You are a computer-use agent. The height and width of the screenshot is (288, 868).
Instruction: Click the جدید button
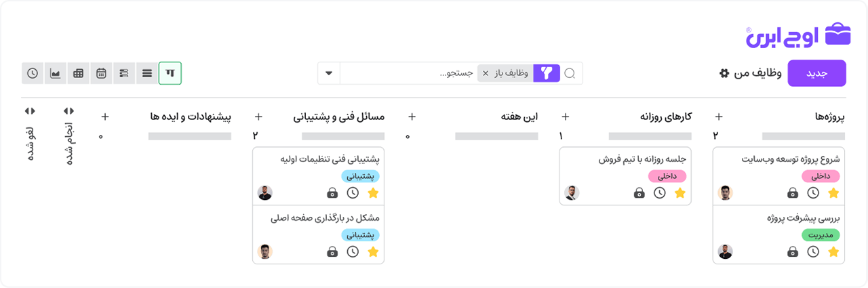[x=817, y=73]
